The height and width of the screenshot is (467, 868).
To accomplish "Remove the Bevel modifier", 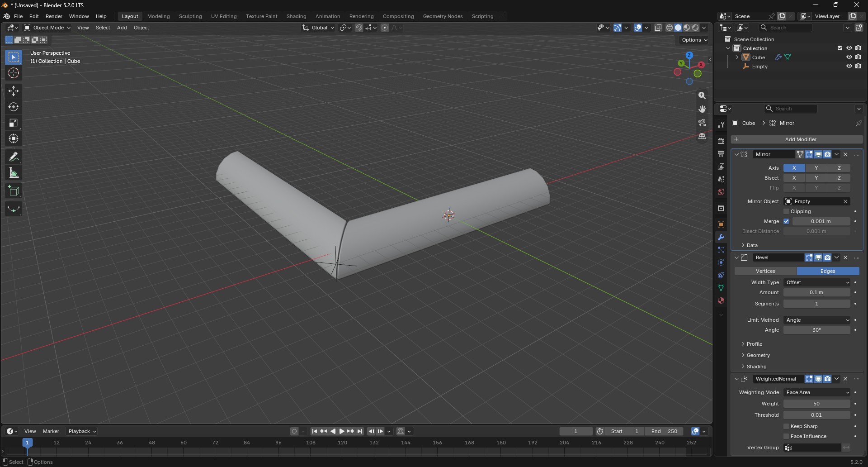I will click(x=845, y=257).
